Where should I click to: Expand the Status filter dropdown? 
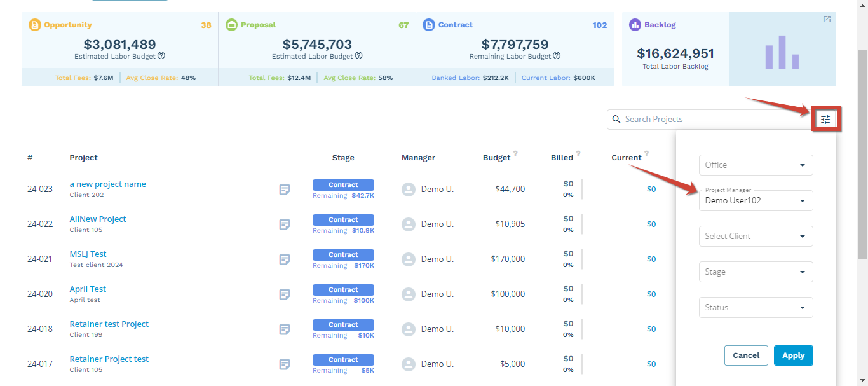coord(756,307)
